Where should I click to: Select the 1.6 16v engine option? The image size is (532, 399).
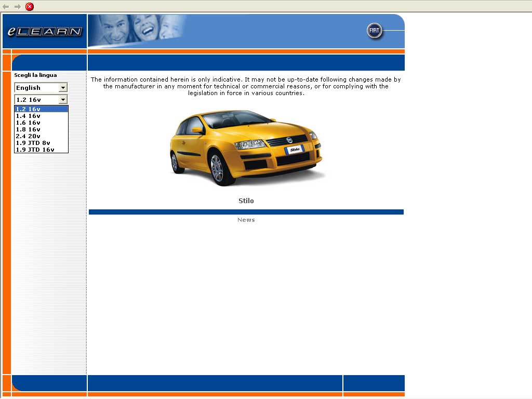[x=41, y=123]
